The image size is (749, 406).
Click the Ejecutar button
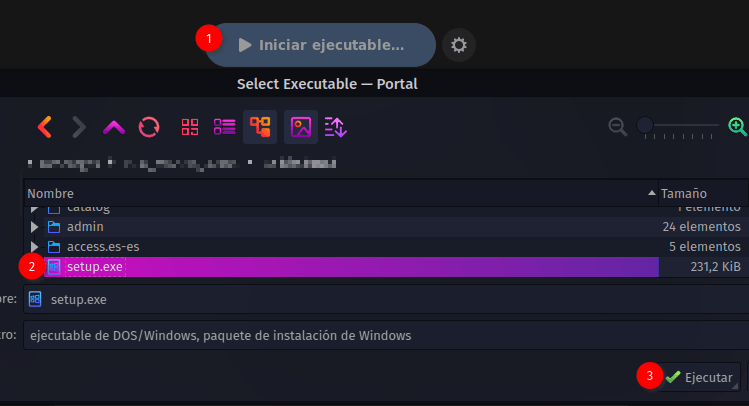click(699, 377)
